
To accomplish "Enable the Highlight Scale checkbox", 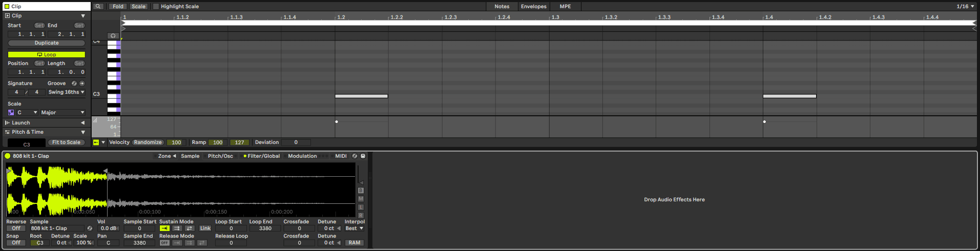I will (x=156, y=7).
